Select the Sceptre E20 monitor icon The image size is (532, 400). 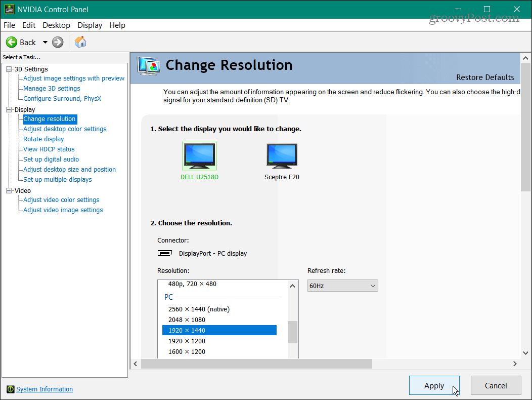[282, 155]
